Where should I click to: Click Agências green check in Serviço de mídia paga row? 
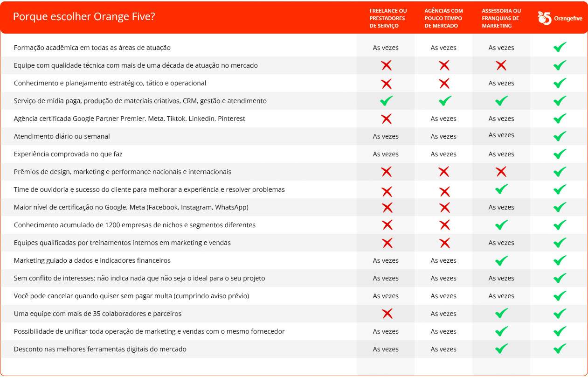click(445, 100)
